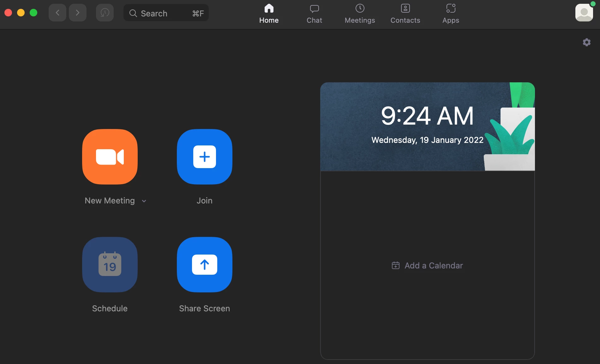
Task: Click the Share Screen label text
Action: pos(205,308)
